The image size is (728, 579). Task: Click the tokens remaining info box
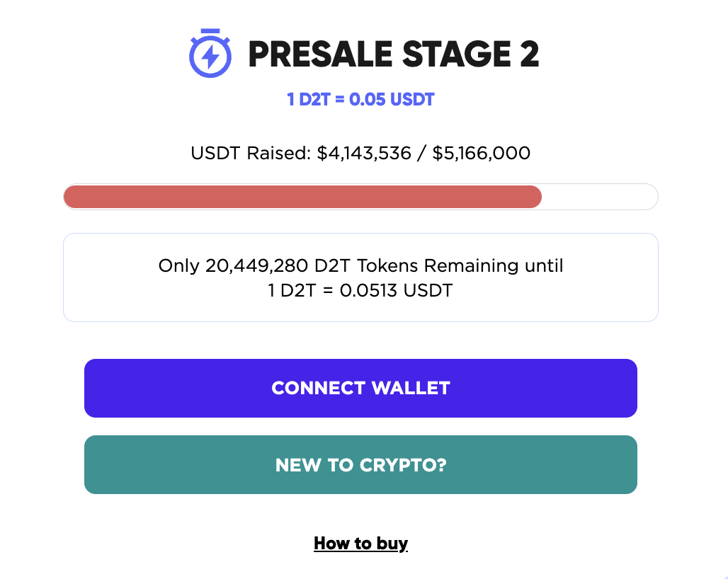tap(360, 277)
